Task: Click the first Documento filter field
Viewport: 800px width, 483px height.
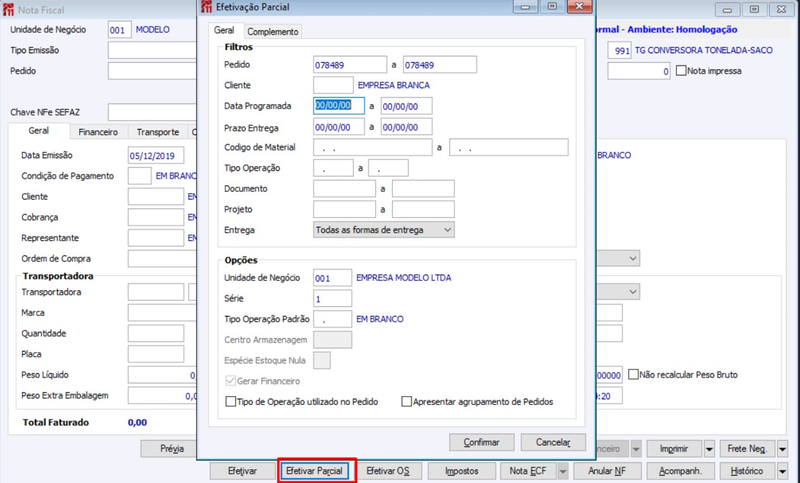Action: 344,189
